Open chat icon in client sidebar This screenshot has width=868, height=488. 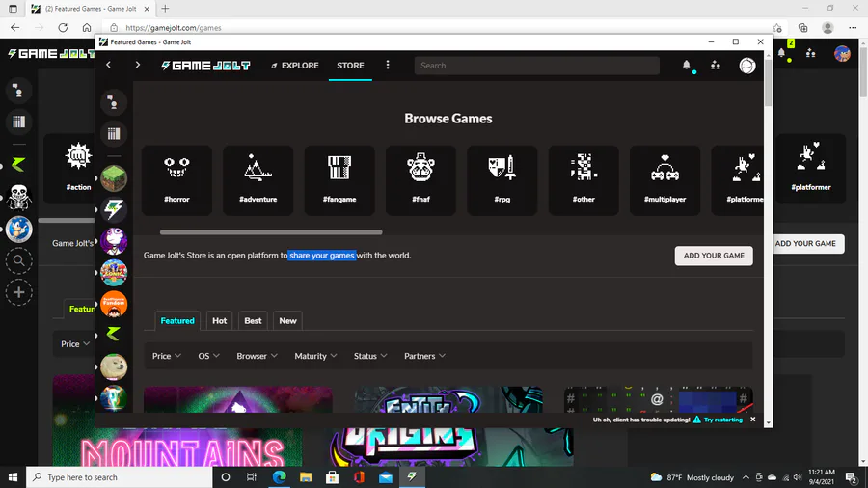coord(114,102)
